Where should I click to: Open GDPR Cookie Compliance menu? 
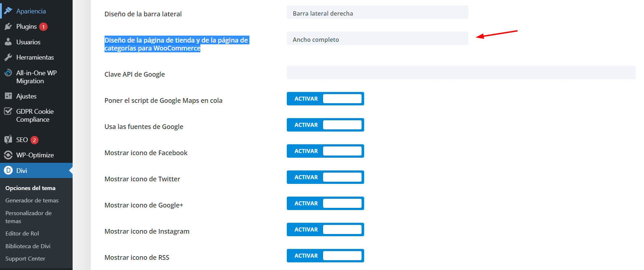tap(36, 115)
